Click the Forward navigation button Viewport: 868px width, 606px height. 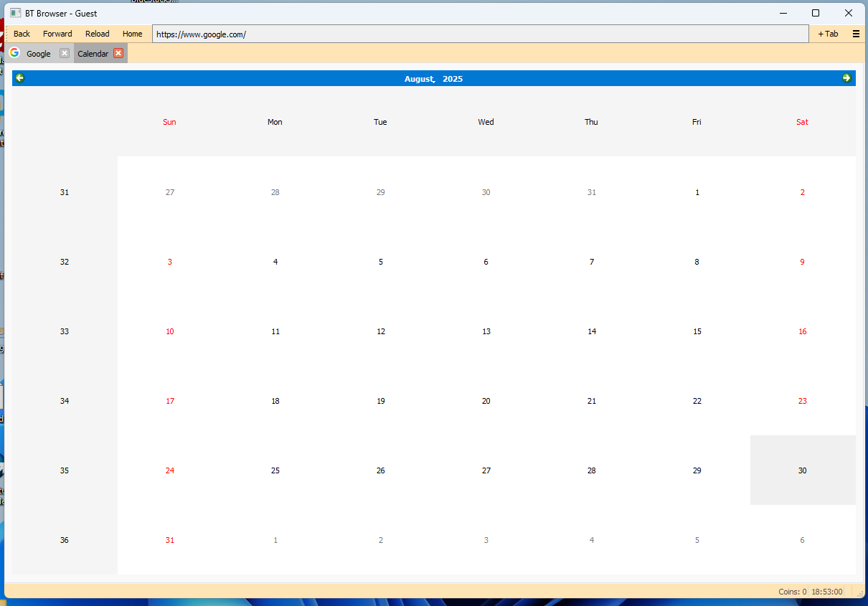[x=57, y=34]
